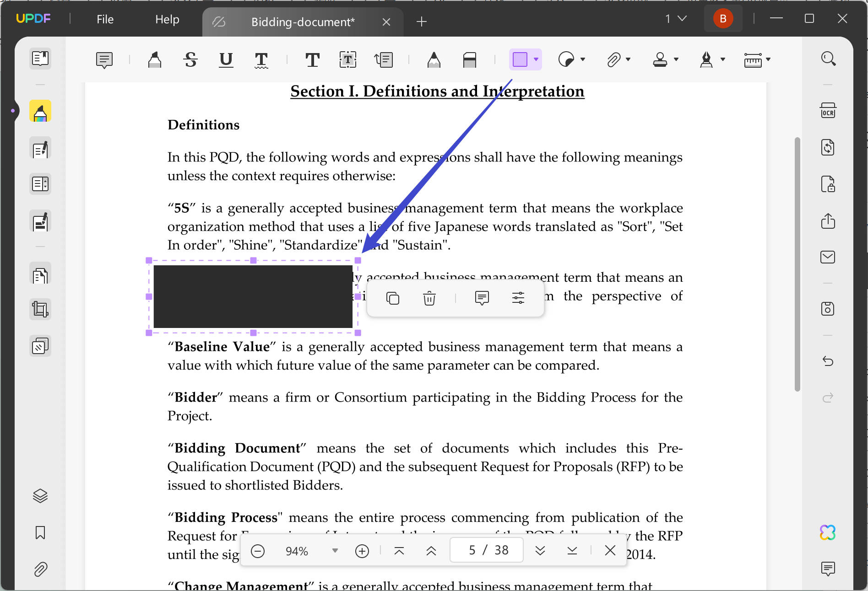Zoom in with the plus button
Viewport: 868px width, 591px height.
[362, 550]
